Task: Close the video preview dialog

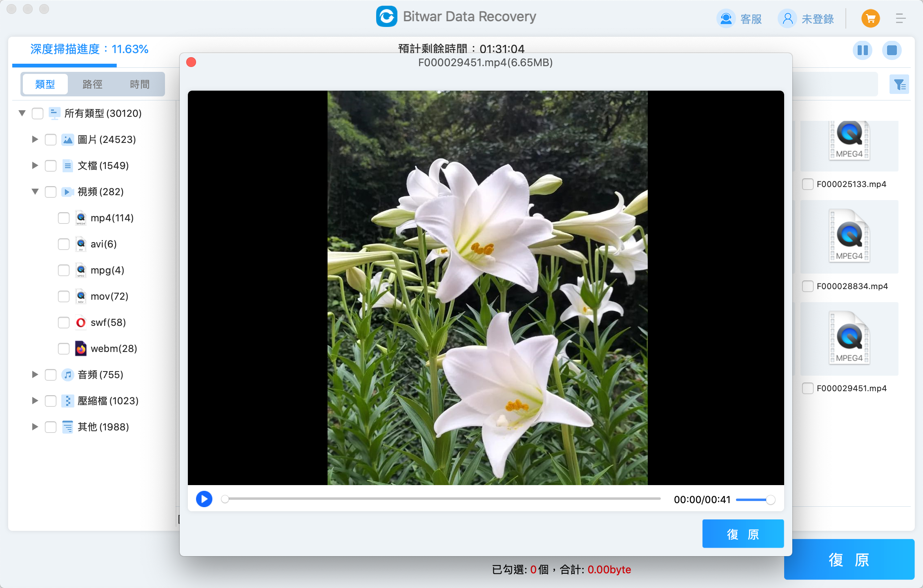Action: point(191,62)
